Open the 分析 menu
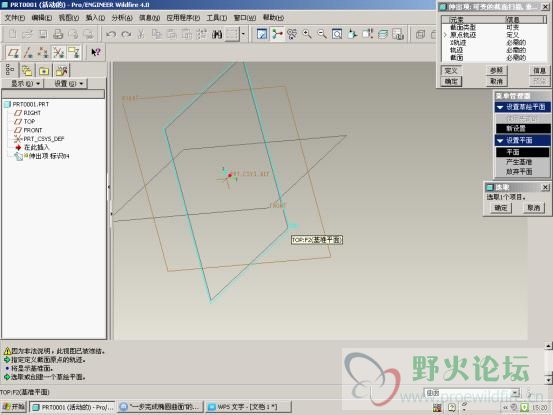The height and width of the screenshot is (415, 553). 122,18
